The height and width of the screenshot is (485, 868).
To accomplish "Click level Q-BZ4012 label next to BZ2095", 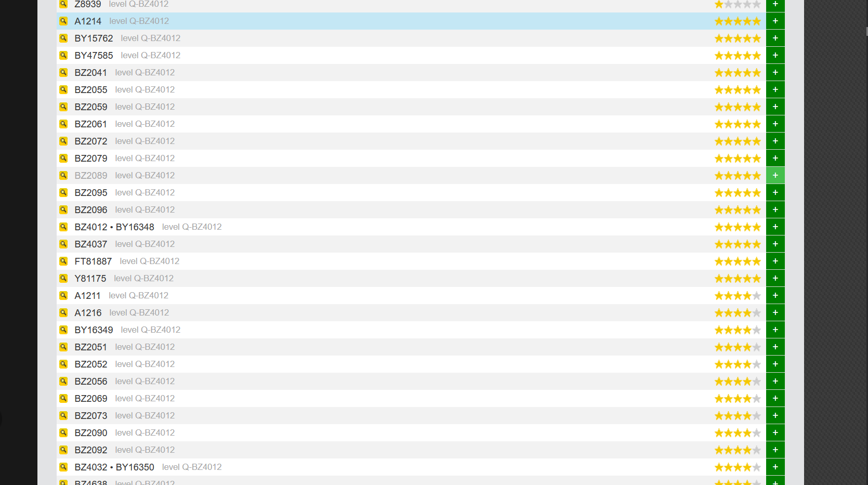I will click(x=145, y=193).
